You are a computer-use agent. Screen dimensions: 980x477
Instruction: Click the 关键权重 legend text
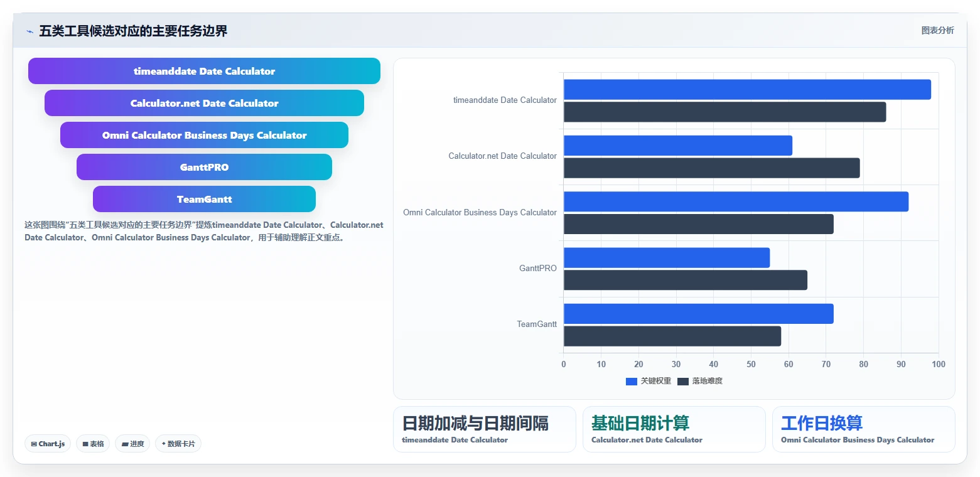pos(655,381)
